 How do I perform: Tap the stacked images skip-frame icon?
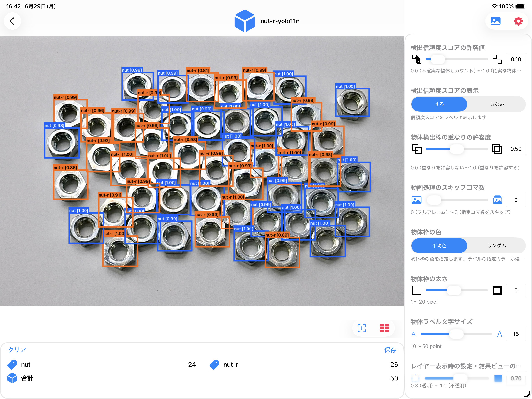point(498,200)
